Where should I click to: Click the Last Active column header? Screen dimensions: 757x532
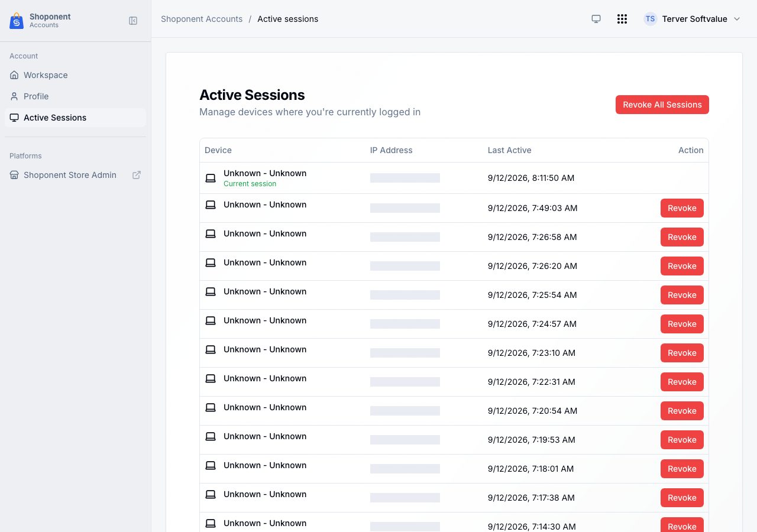point(510,150)
